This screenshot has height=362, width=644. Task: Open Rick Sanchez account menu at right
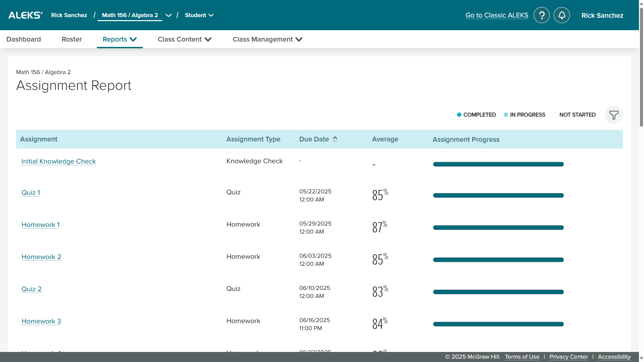tap(602, 15)
